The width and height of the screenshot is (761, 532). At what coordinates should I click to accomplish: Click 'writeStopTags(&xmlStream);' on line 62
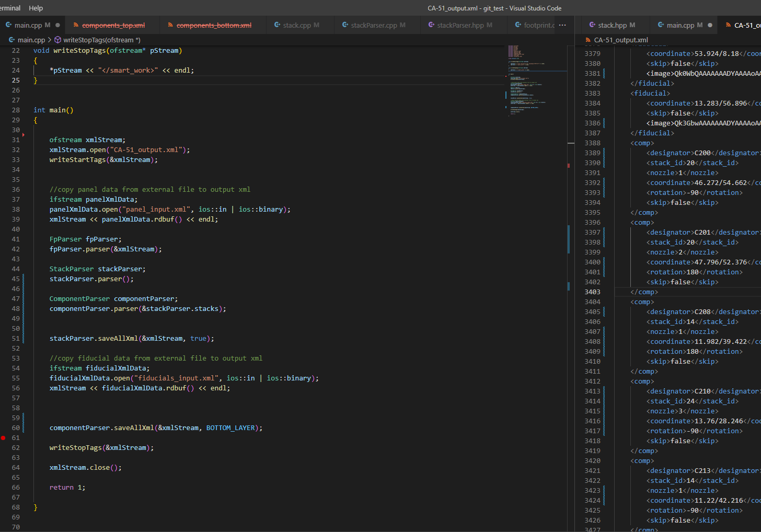coord(102,447)
